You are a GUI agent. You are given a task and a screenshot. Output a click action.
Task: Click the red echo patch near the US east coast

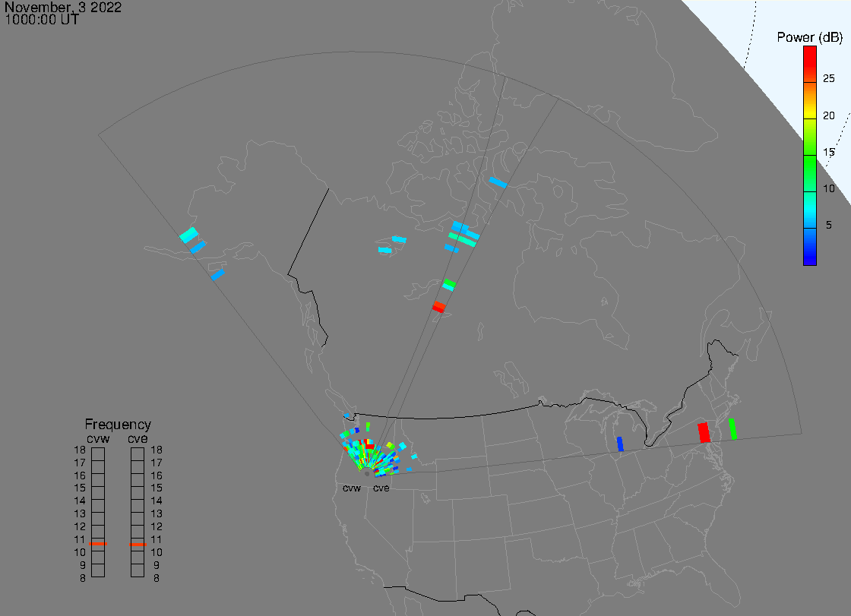click(704, 432)
